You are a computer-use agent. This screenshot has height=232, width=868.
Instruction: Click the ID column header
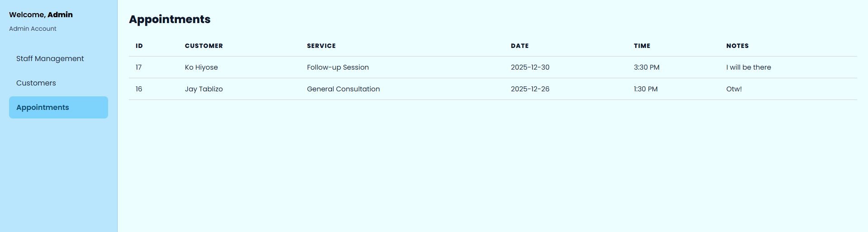point(139,46)
